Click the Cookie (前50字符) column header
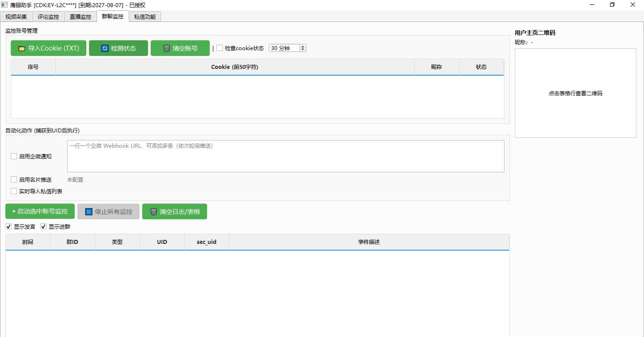The image size is (644, 337). (x=234, y=67)
